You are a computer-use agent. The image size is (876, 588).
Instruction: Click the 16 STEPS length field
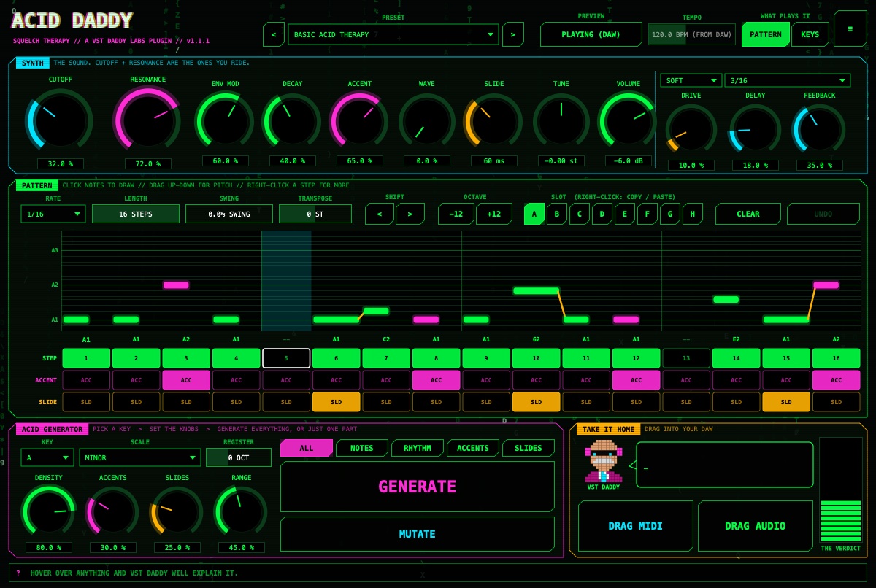click(136, 214)
